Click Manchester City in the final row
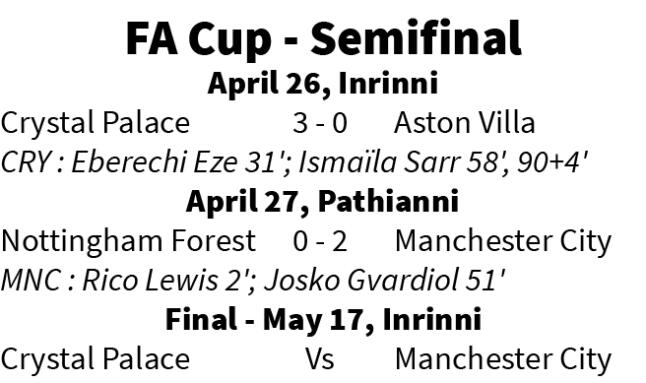 tap(503, 360)
